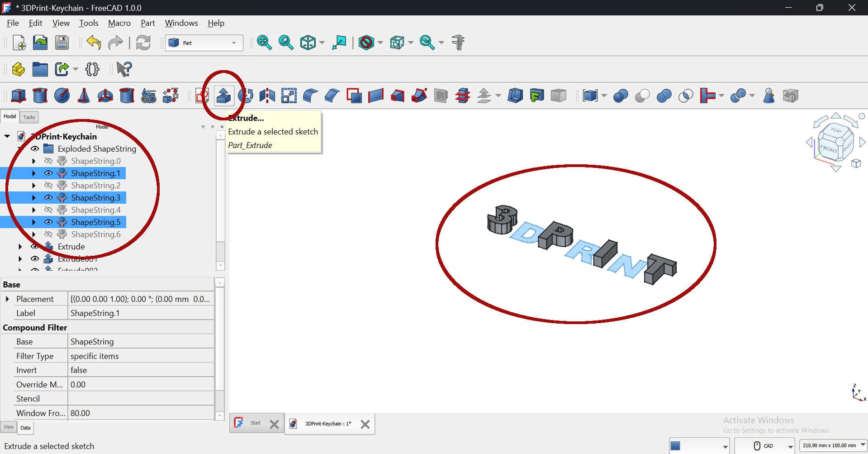Viewport: 868px width, 454px height.
Task: Click the Window From value 80.00
Action: (141, 413)
